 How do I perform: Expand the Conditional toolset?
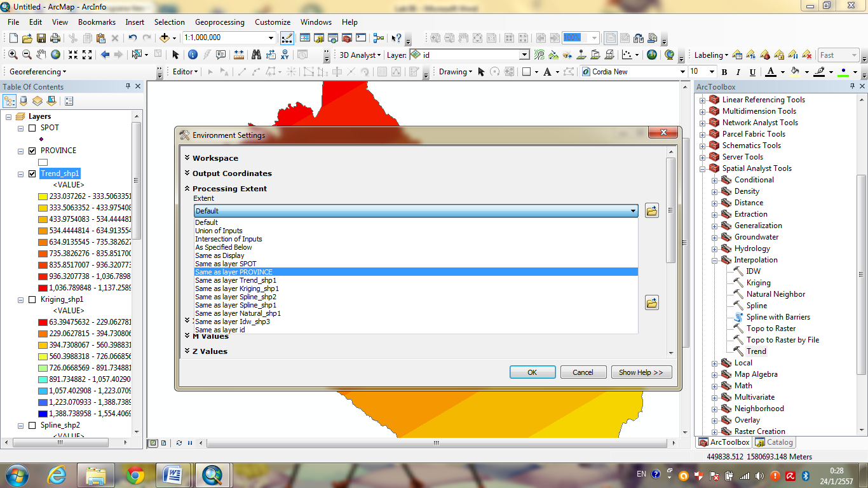point(715,180)
